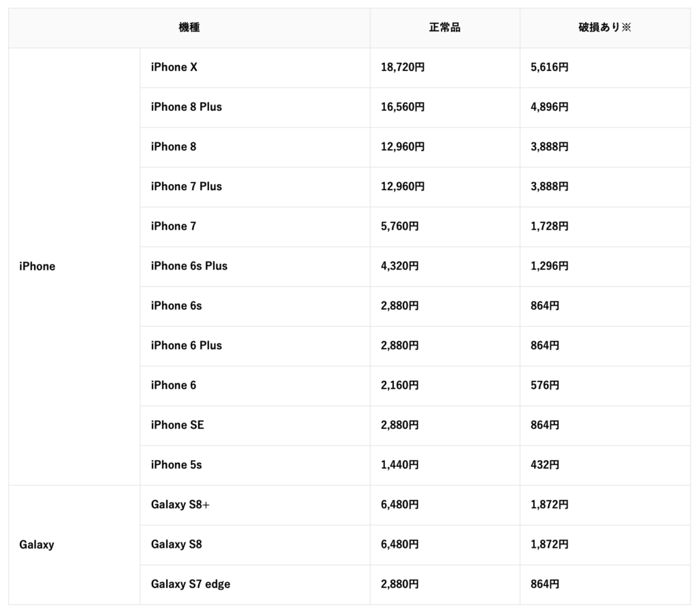
Task: Select the iPhone X model cell
Action: click(255, 68)
